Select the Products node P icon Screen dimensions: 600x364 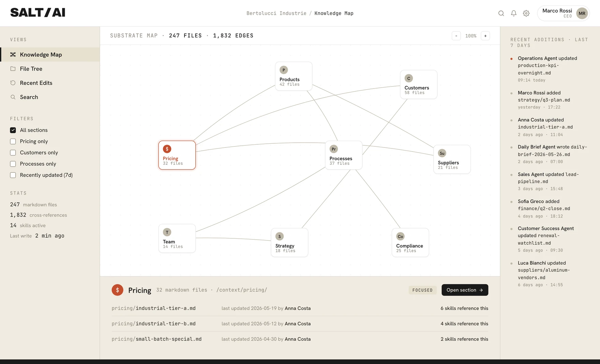tap(284, 70)
